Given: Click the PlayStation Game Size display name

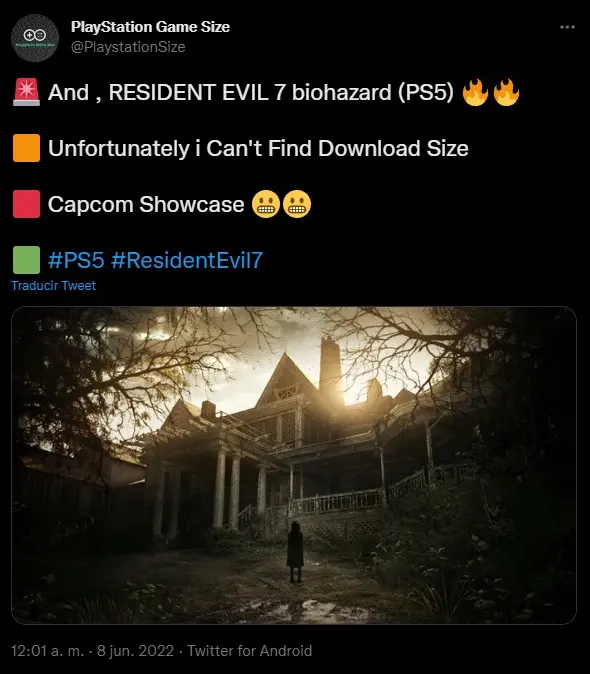Looking at the screenshot, I should [x=150, y=27].
